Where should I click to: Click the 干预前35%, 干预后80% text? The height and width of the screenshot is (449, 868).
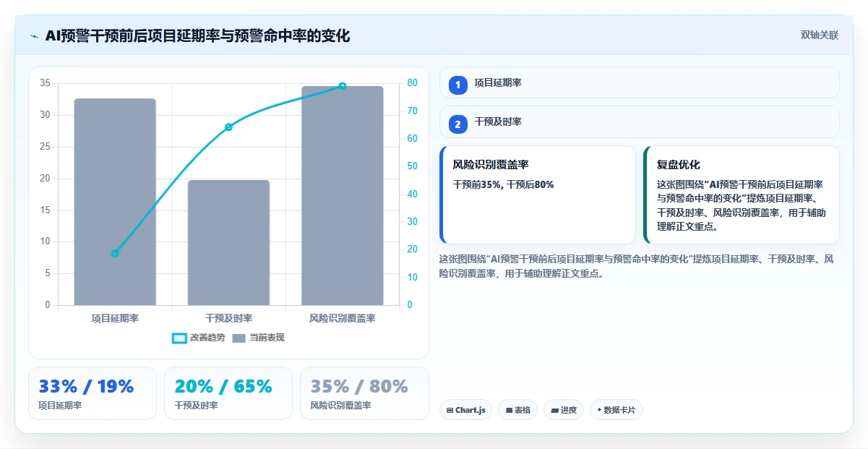click(503, 185)
